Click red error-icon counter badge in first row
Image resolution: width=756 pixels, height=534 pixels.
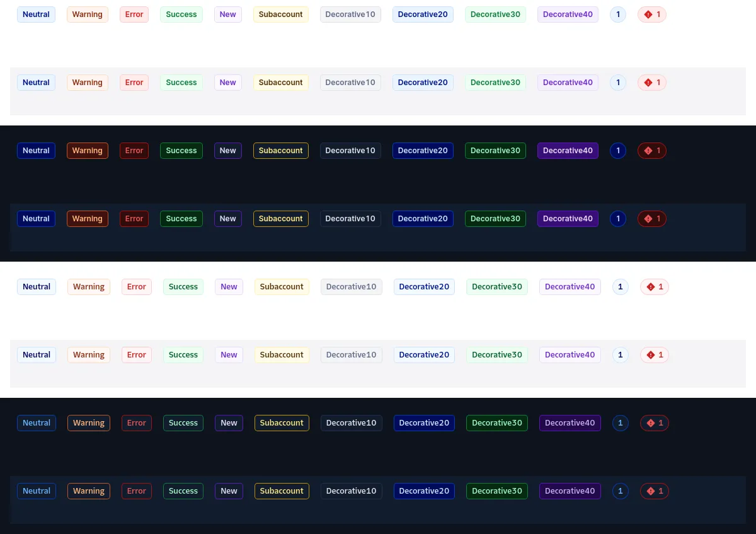pos(652,15)
